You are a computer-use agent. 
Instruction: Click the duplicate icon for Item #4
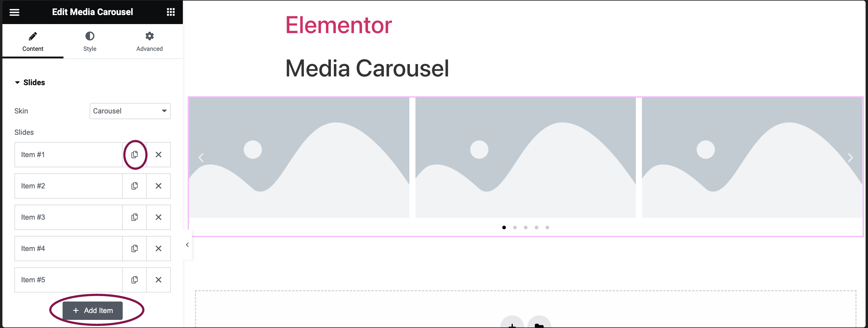135,248
